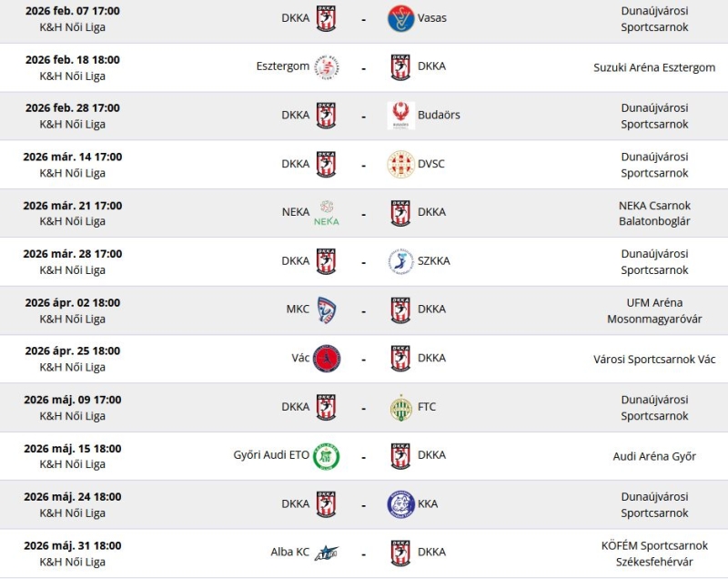Select the Suzuki Aréna Esztergom venue

pos(654,67)
